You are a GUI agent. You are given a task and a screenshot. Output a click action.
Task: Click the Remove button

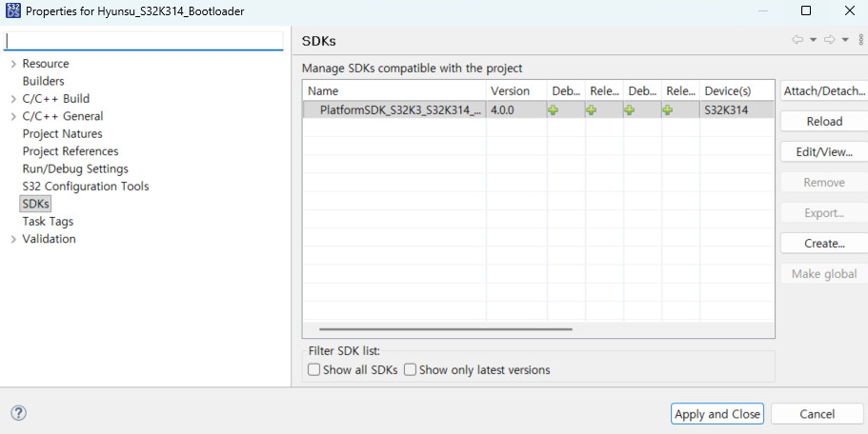[824, 183]
